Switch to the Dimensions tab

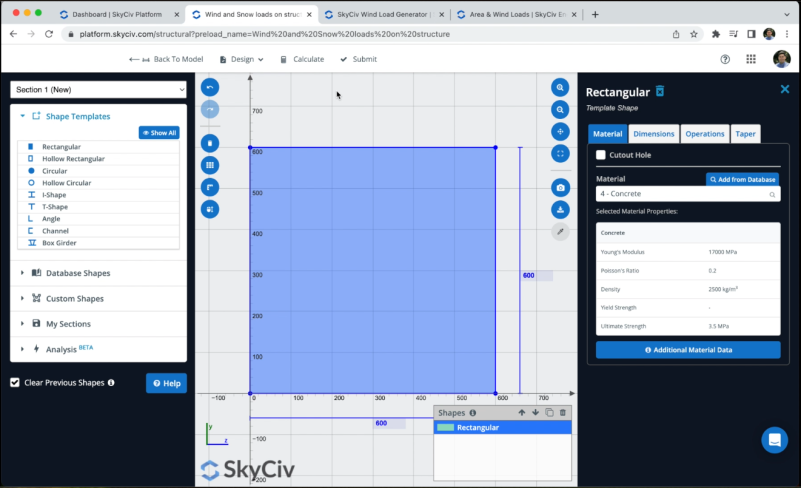[x=653, y=134]
